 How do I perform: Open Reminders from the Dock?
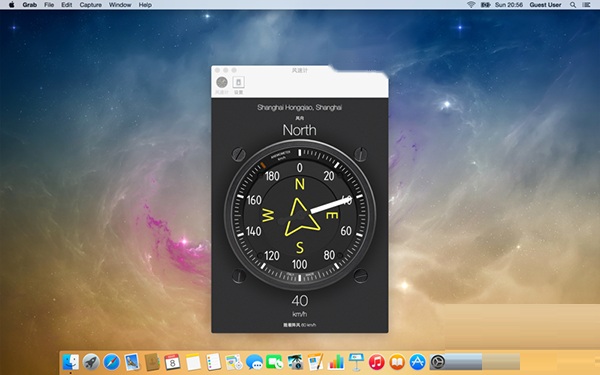tap(213, 362)
